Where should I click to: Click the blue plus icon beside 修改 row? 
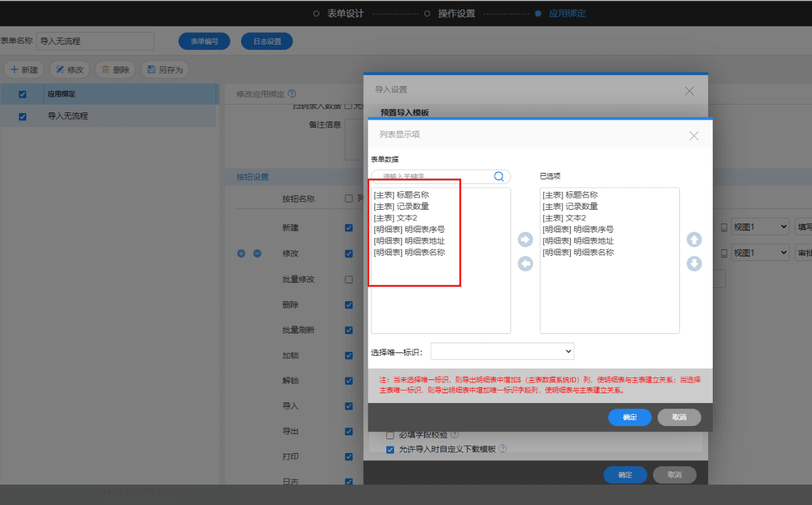(x=241, y=253)
